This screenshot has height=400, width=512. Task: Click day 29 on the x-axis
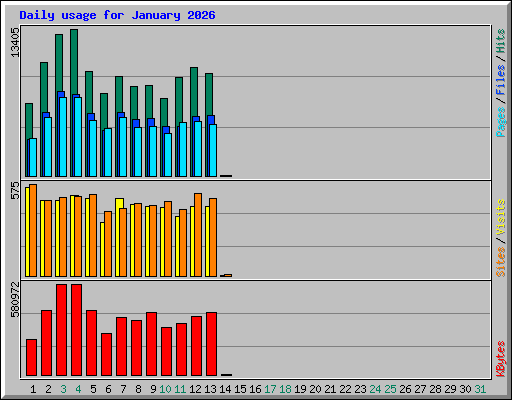click(x=450, y=389)
